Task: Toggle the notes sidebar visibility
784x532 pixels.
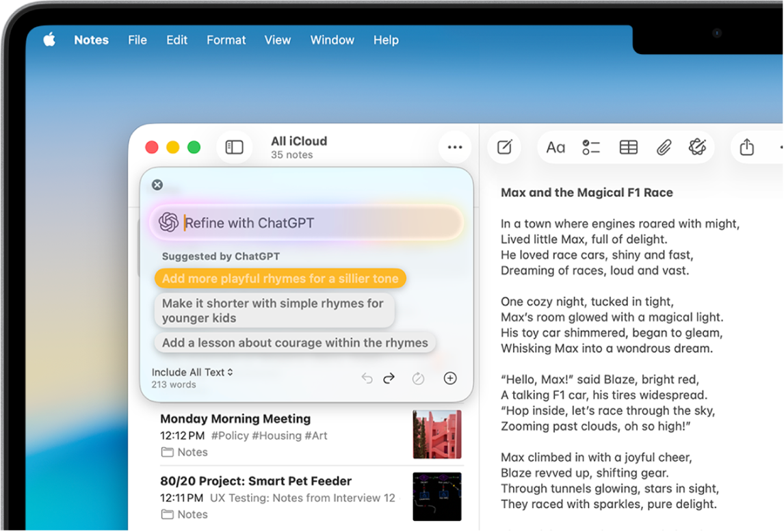Action: [x=234, y=147]
